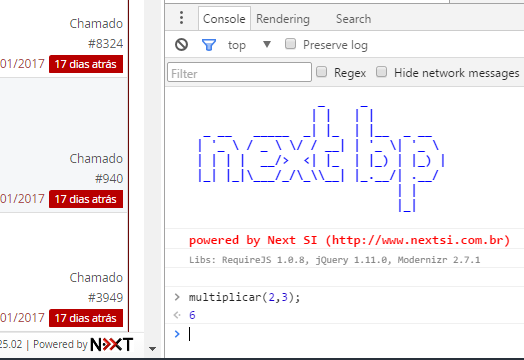Screen dimensions: 524x360
Task: Click the blue console prompt arrow
Action: [177, 334]
